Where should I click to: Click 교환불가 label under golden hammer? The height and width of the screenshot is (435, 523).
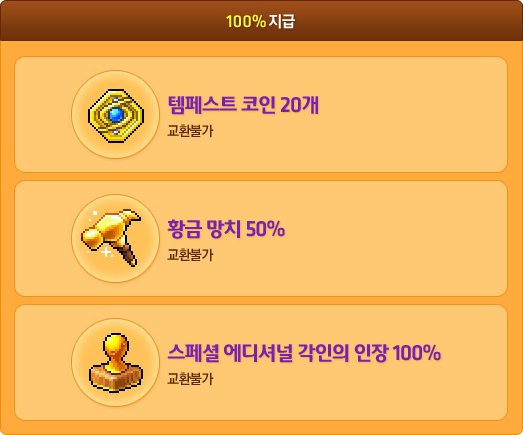(x=190, y=255)
